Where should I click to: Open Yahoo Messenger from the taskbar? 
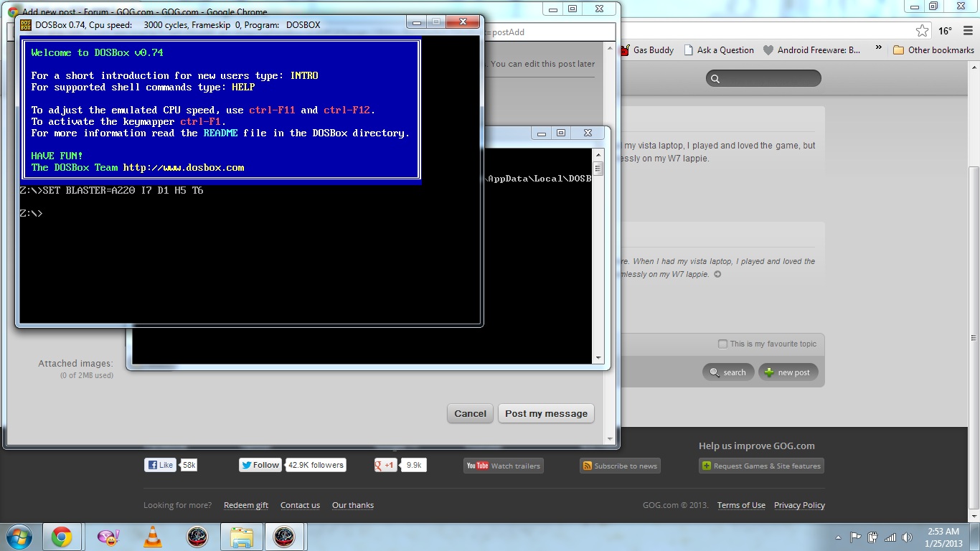[x=108, y=537]
